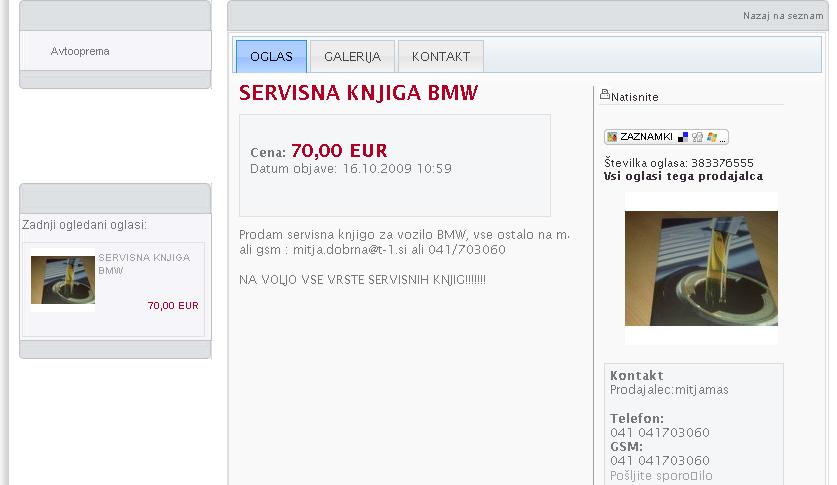The height and width of the screenshot is (485, 837).
Task: Switch to the OGLAS tab
Action: click(271, 57)
